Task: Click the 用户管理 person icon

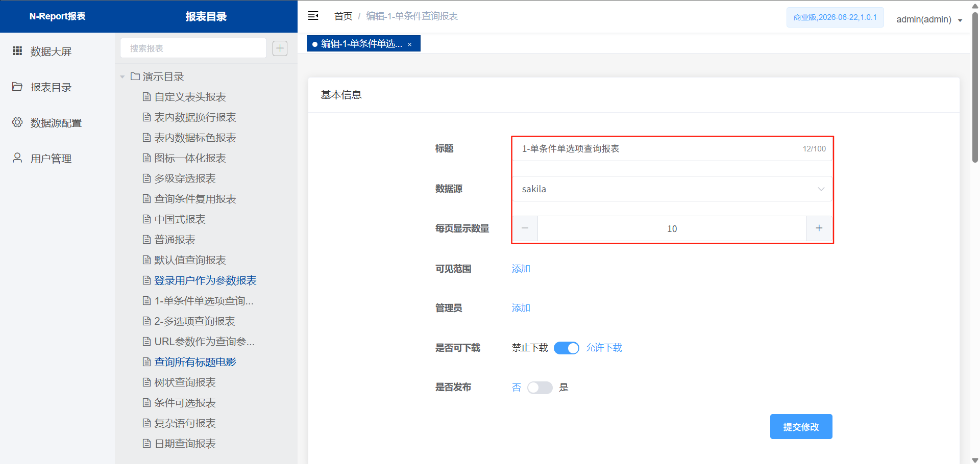Action: coord(17,158)
